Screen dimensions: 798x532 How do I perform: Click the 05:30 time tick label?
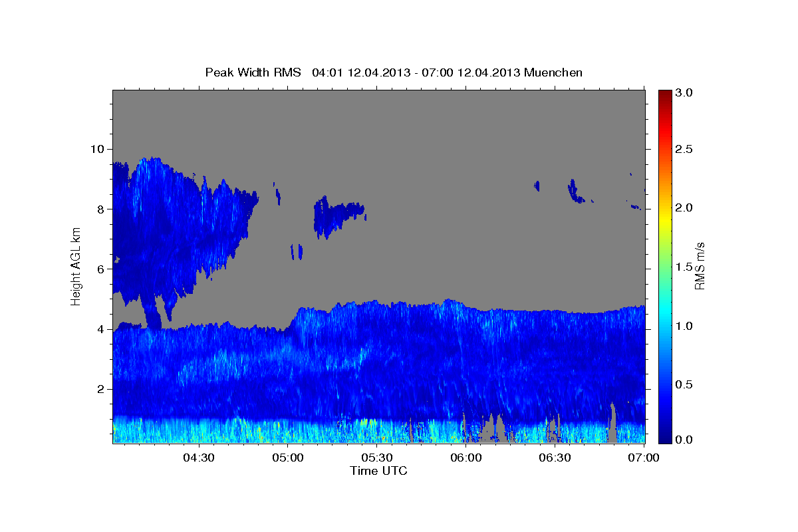(x=378, y=458)
